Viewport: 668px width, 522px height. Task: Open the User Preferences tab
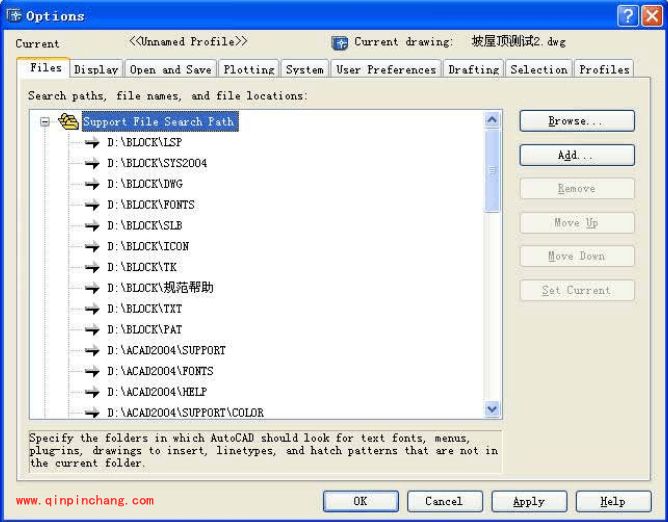[x=386, y=69]
